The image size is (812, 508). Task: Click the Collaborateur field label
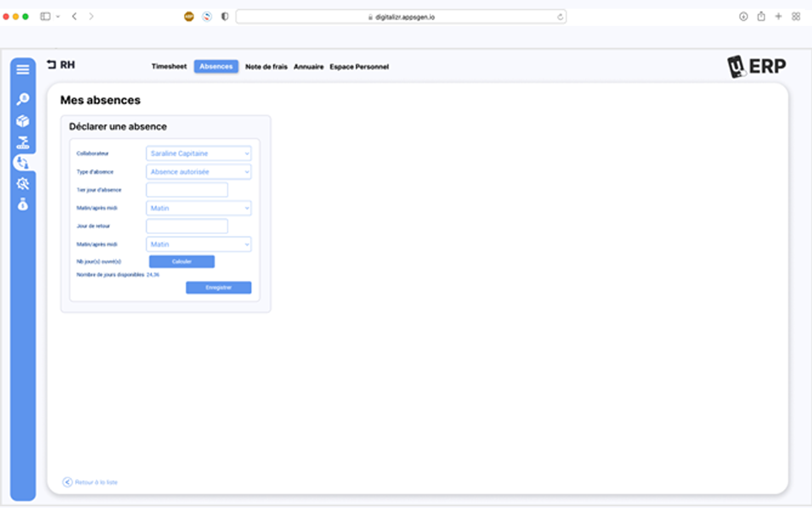click(92, 154)
